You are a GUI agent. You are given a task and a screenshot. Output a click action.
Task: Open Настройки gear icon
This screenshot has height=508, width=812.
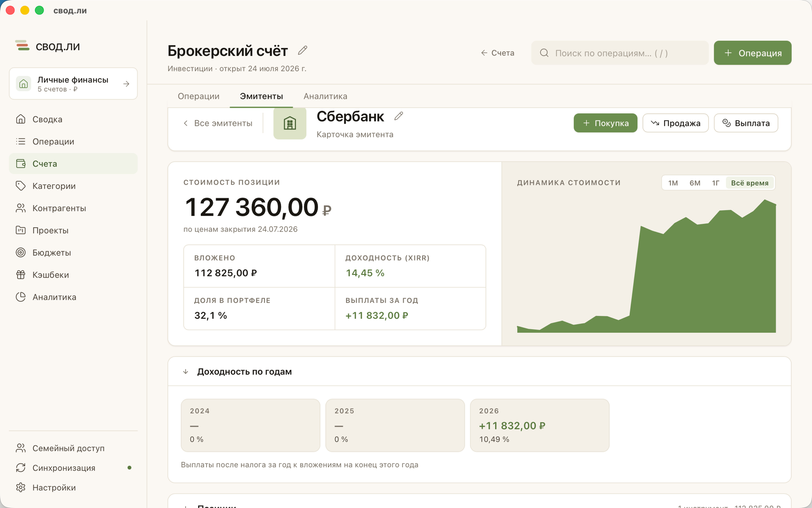(x=21, y=487)
